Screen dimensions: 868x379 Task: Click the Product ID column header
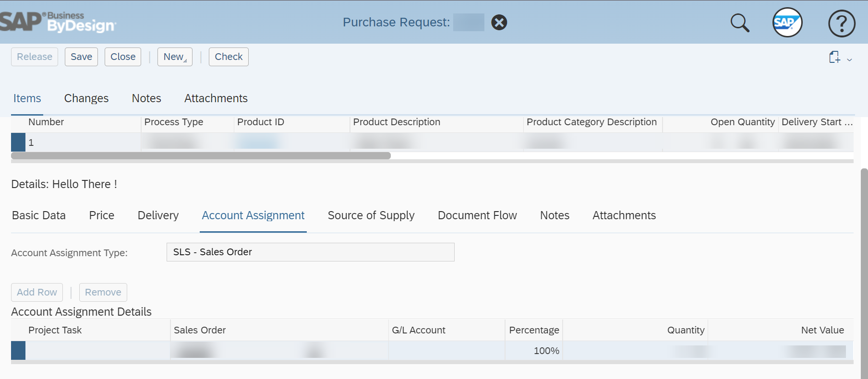tap(261, 122)
